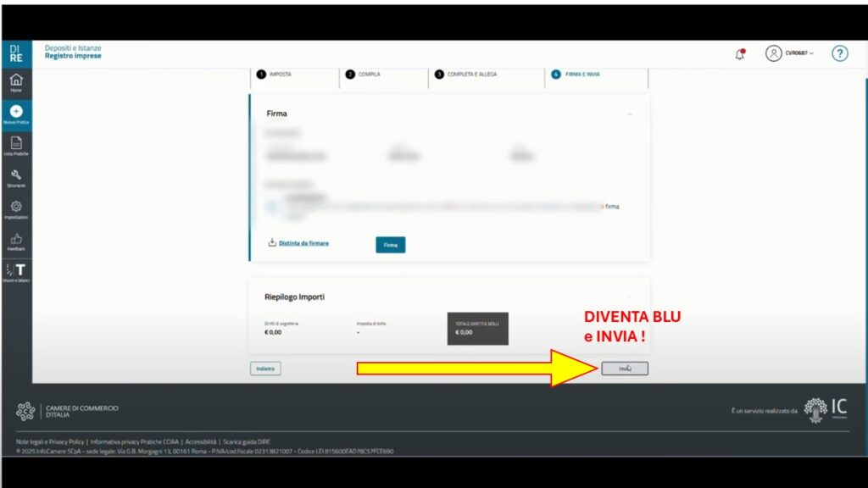Click the Registro imprese header text
The width and height of the screenshot is (868, 488).
(x=73, y=56)
